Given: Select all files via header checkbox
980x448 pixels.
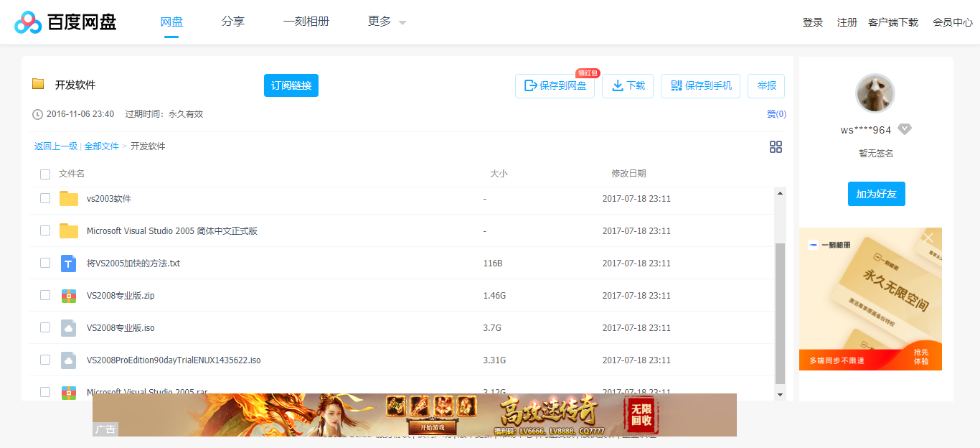Looking at the screenshot, I should 45,174.
